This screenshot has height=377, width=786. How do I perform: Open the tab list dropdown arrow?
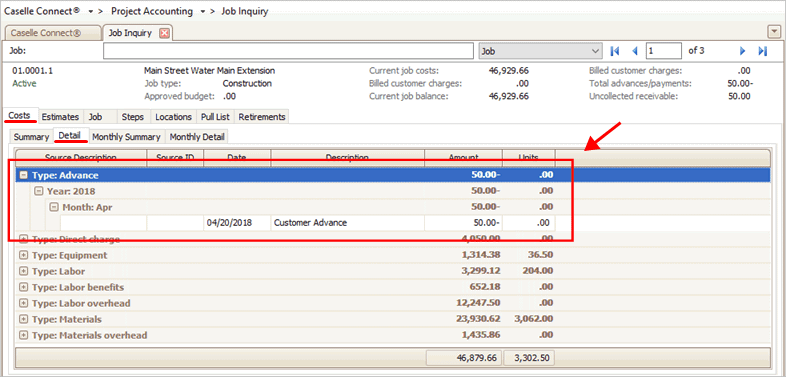tap(773, 33)
